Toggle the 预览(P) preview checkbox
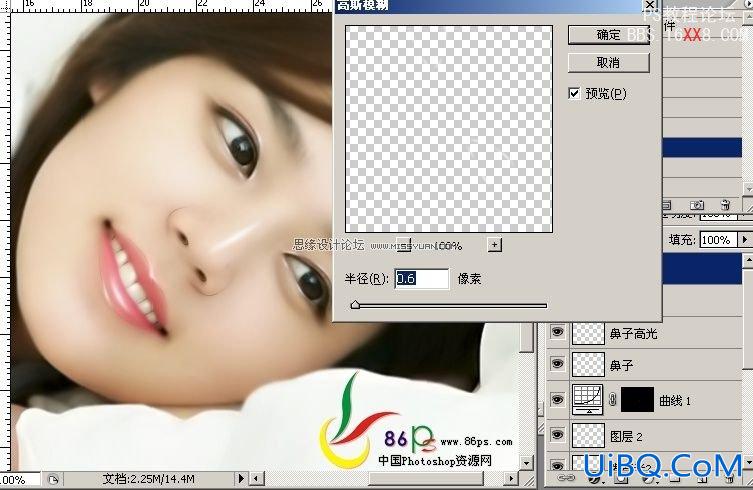Screen dimensions: 753x490 coord(574,93)
